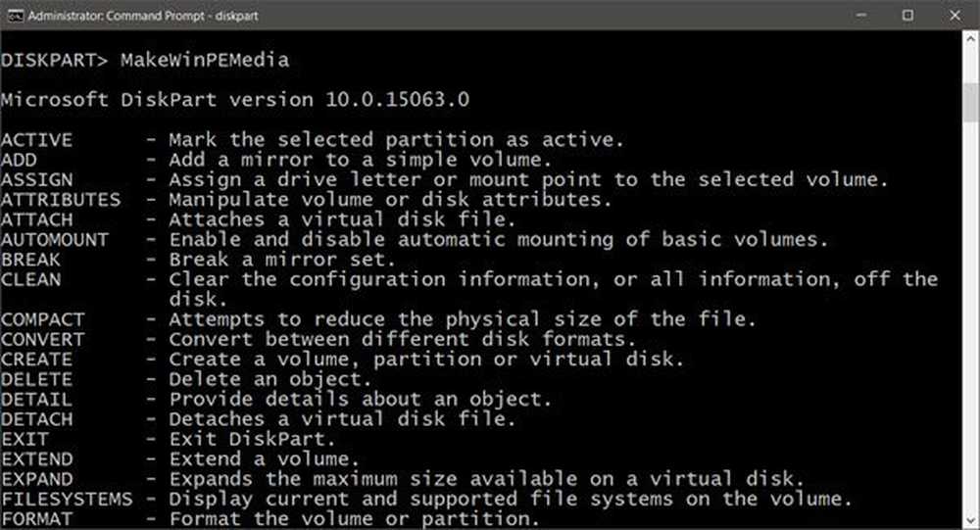Image resolution: width=980 pixels, height=530 pixels.
Task: Click the window title text 'Administrator: Command Prompt - diskpart'
Action: pos(143,16)
